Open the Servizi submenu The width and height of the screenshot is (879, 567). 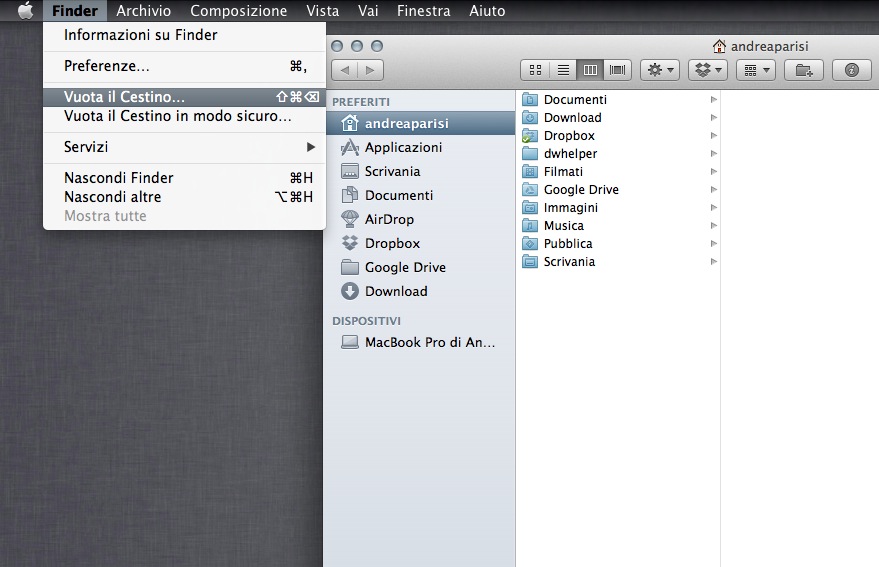pyautogui.click(x=184, y=147)
